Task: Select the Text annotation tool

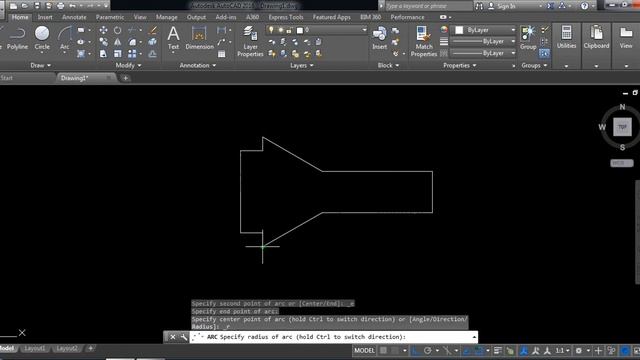Action: [x=173, y=38]
